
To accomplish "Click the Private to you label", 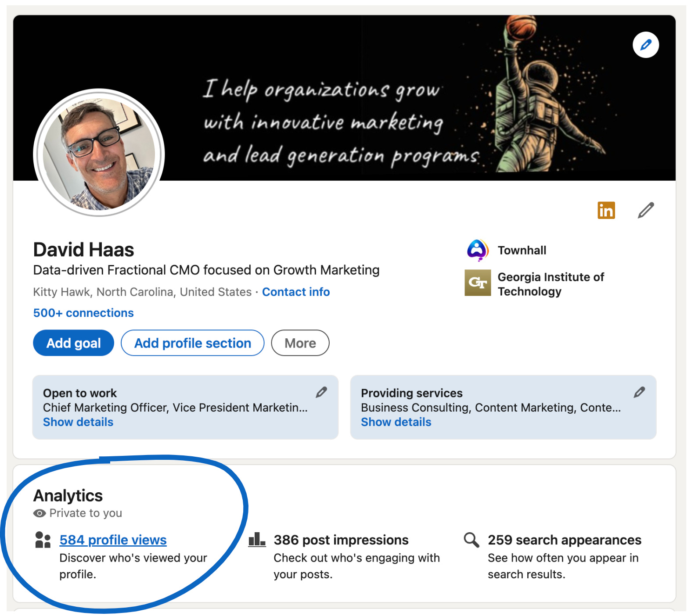I will tap(86, 513).
